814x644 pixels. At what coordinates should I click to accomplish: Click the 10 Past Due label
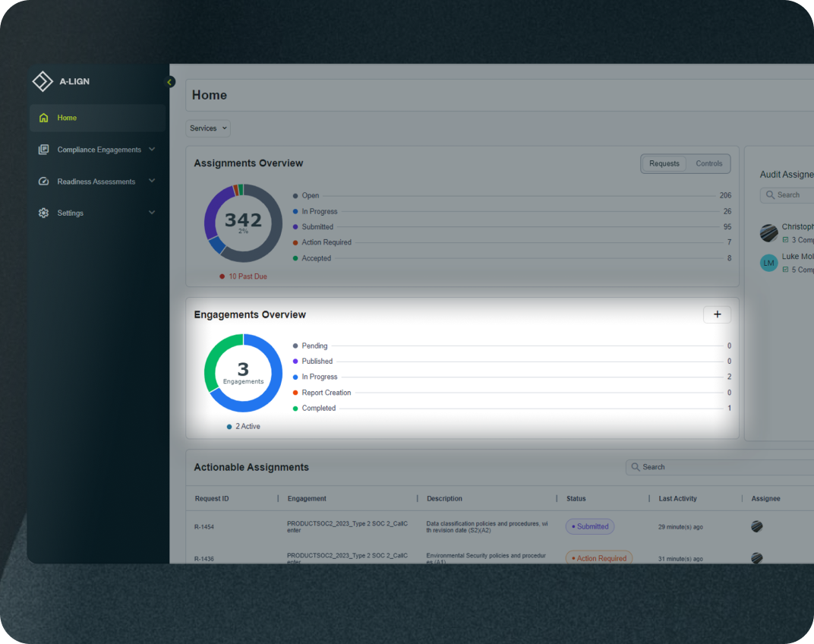coord(243,276)
